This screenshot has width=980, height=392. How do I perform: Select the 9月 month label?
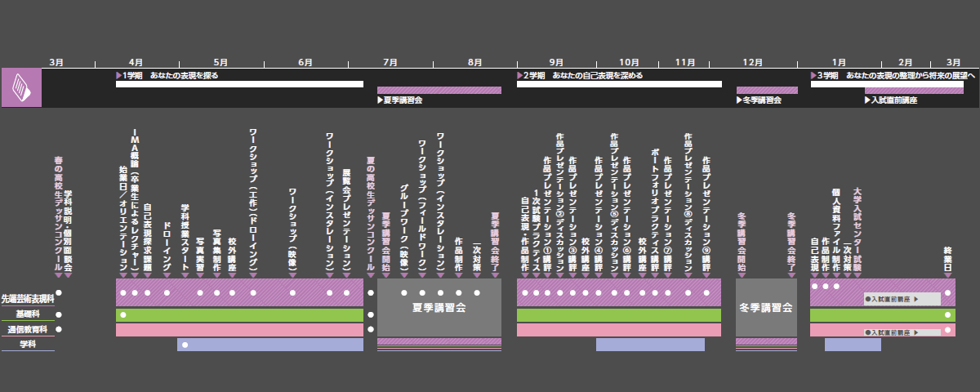556,62
